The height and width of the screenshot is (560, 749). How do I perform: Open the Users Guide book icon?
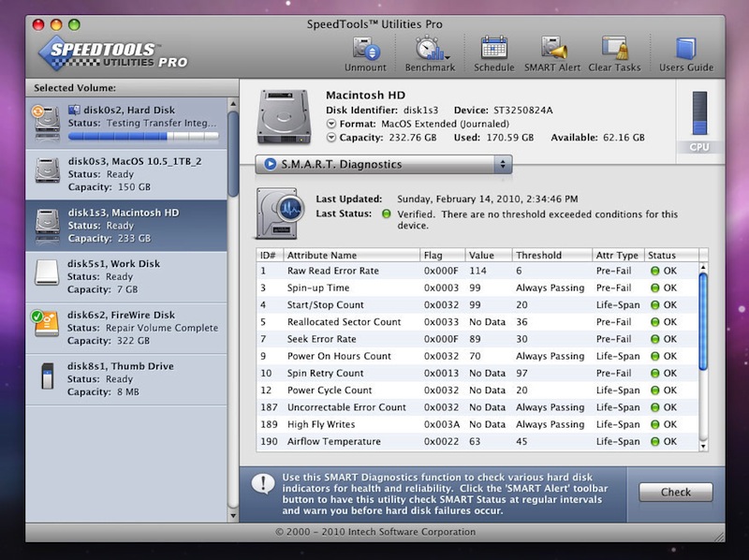pyautogui.click(x=685, y=49)
